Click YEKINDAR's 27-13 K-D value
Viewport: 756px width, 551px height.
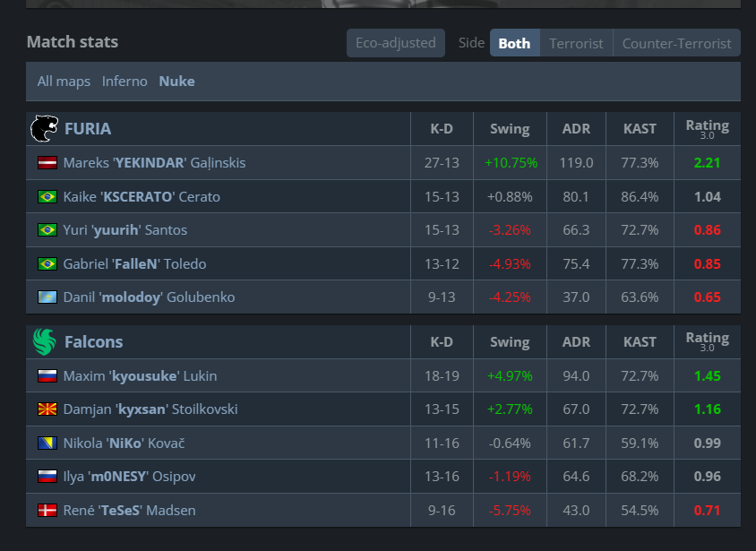pyautogui.click(x=442, y=163)
